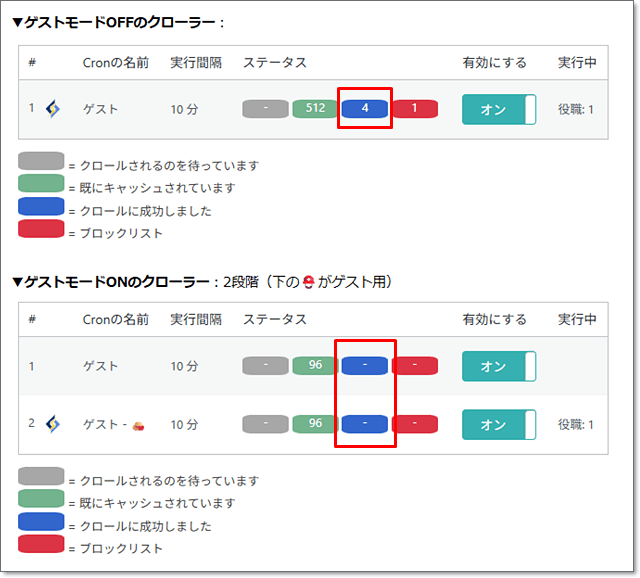Image resolution: width=640 pixels, height=578 pixels.
Task: Click the blue badge in row 2 of the guest mode ON table
Action: [x=365, y=424]
